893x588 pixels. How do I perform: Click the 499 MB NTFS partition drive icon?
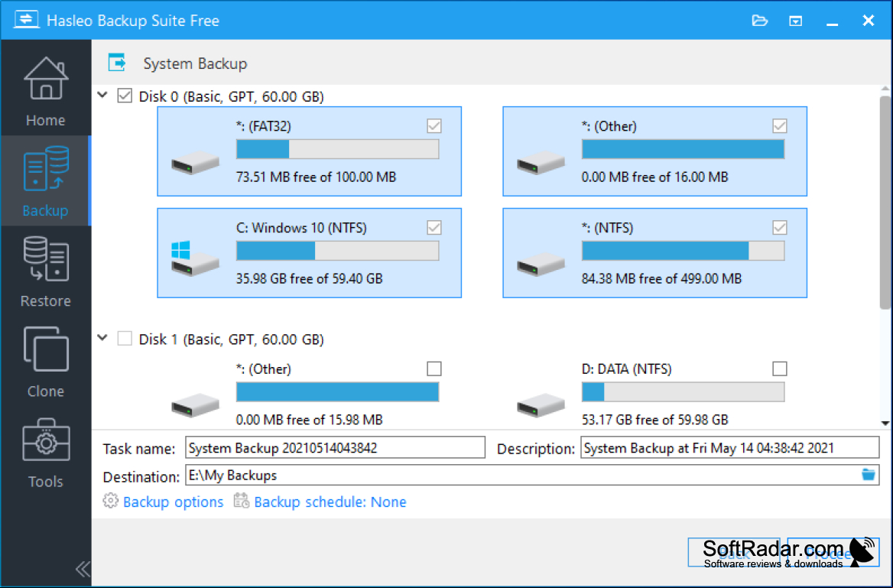point(541,265)
